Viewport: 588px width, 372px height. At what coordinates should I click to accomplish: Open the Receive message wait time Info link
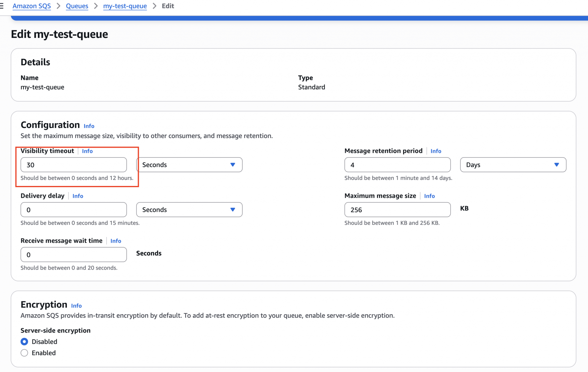point(116,241)
